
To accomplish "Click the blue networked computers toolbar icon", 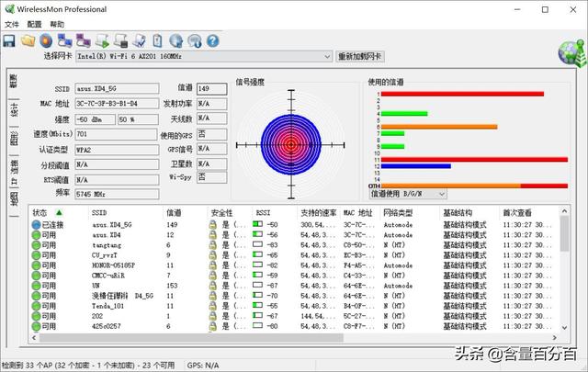I will pos(65,40).
